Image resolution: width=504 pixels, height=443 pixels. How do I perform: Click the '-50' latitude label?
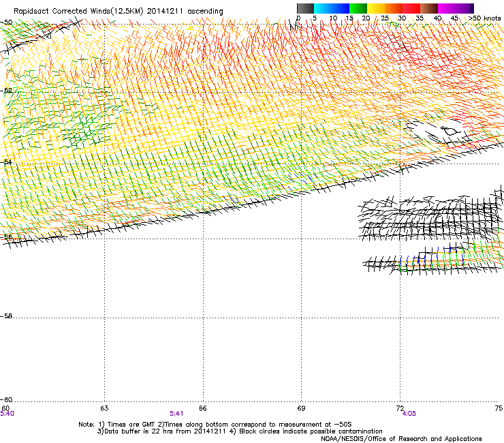tap(6, 22)
